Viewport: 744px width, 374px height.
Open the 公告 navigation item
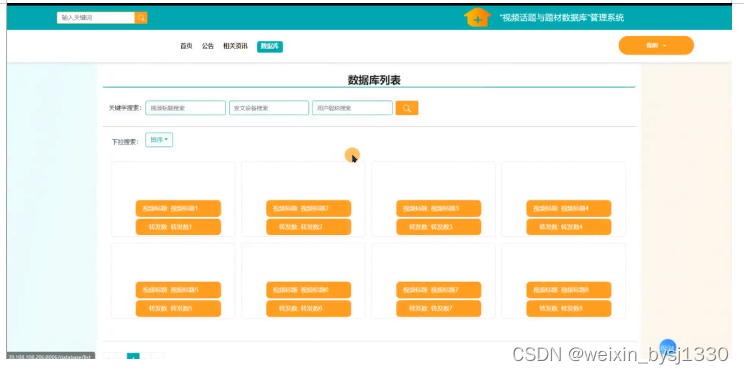point(208,46)
